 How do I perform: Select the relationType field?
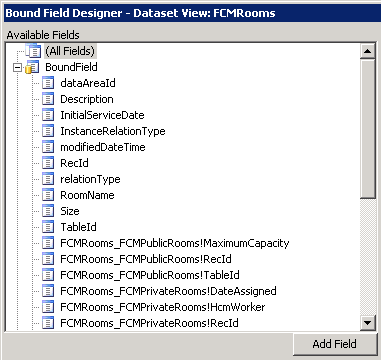tap(90, 179)
